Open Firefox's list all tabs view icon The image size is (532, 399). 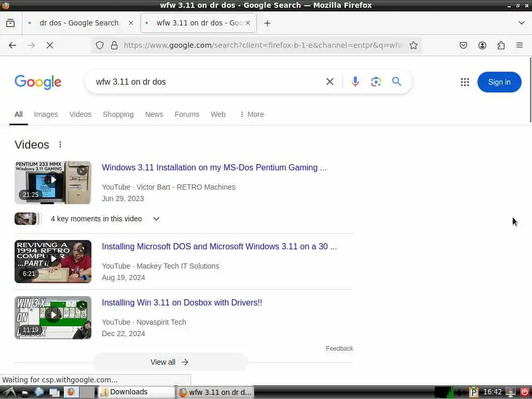click(x=10, y=23)
